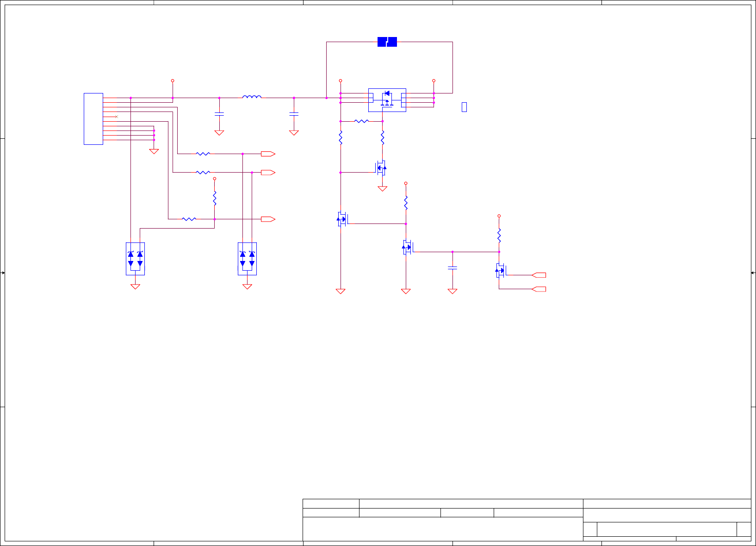Select the lower input port at lower right
The image size is (756, 546).
(539, 289)
